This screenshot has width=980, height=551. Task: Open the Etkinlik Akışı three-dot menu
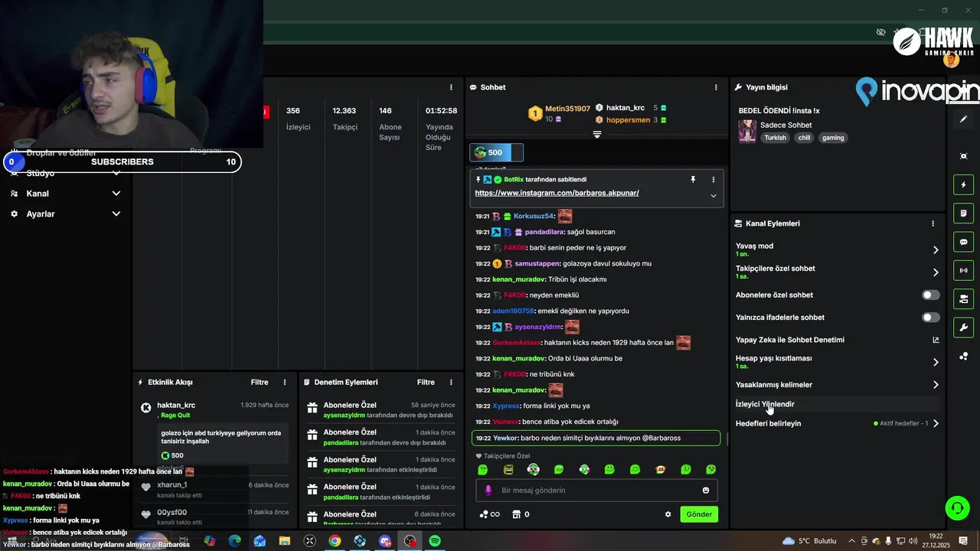pyautogui.click(x=285, y=382)
